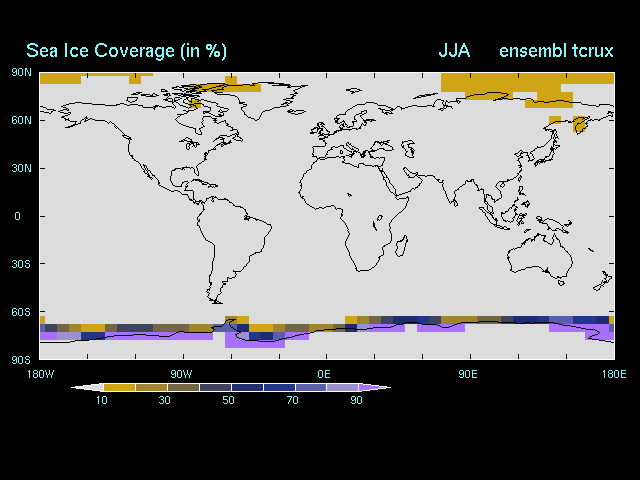Click the '90S' latitude label

coord(21,360)
